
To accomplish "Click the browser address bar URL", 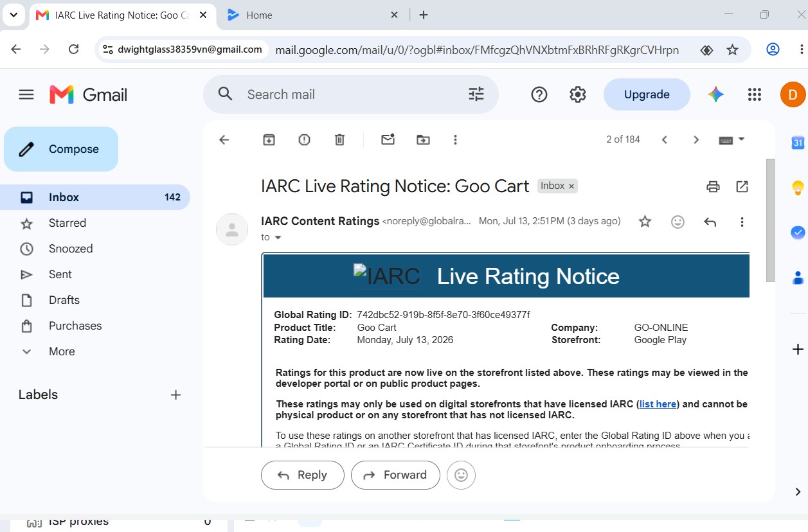I will (x=477, y=49).
